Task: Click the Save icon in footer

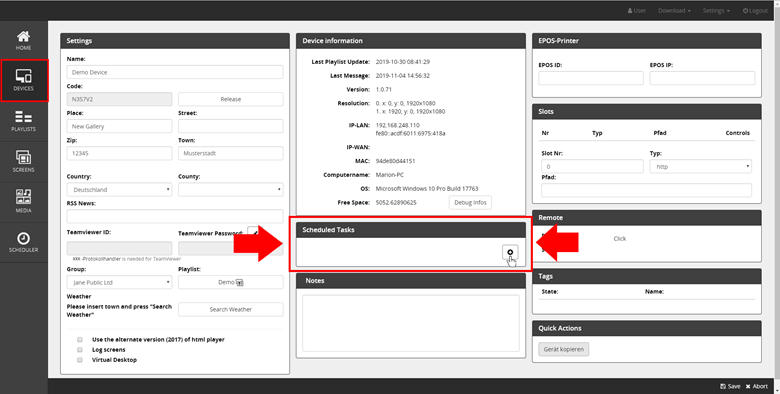Action: (x=723, y=386)
